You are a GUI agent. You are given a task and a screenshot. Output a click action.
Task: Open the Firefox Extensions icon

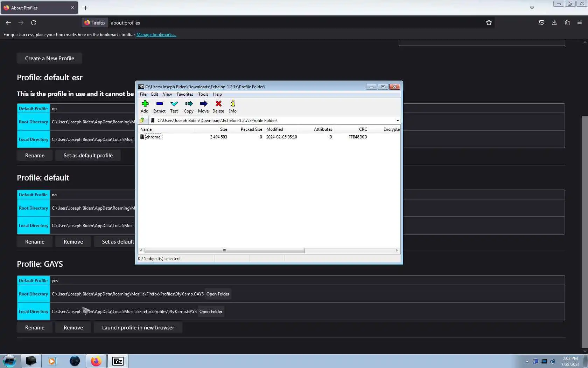pos(567,23)
